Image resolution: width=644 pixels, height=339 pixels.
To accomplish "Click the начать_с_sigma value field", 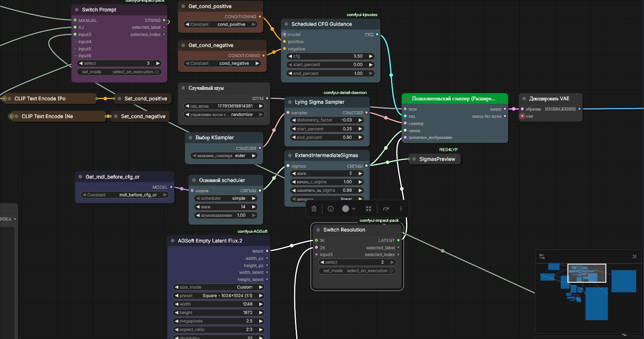I will (327, 182).
